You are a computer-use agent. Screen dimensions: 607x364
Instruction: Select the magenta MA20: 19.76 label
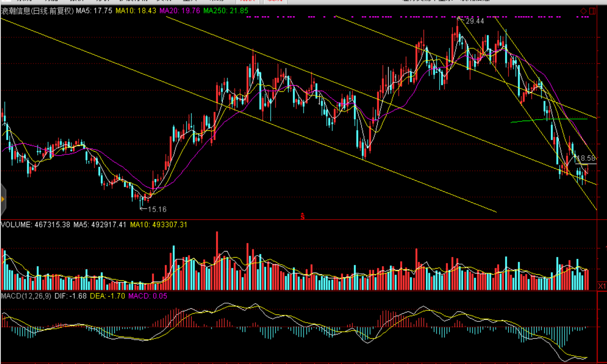click(180, 11)
